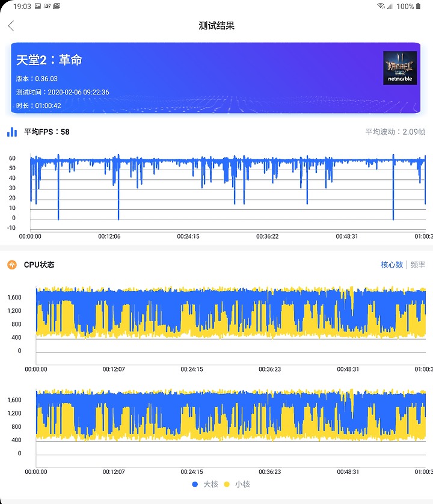The width and height of the screenshot is (433, 504).
Task: Click the status bar clock 19:03
Action: [22, 7]
